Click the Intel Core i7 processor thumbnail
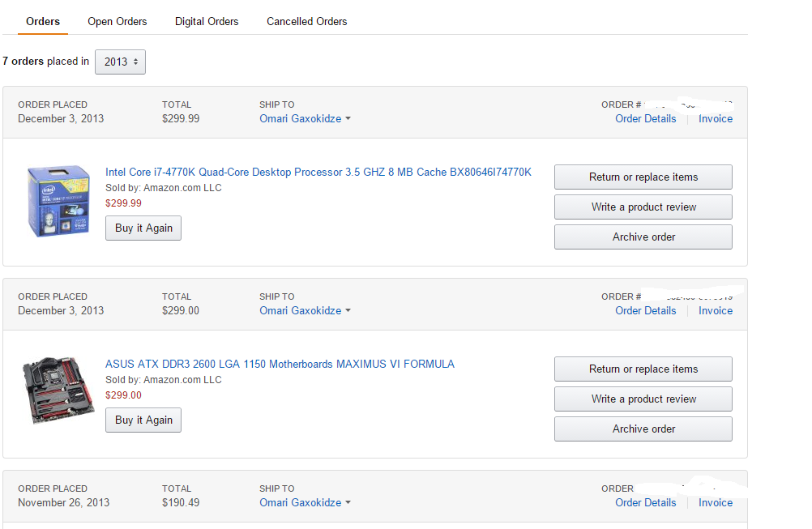812x529 pixels. (x=58, y=202)
